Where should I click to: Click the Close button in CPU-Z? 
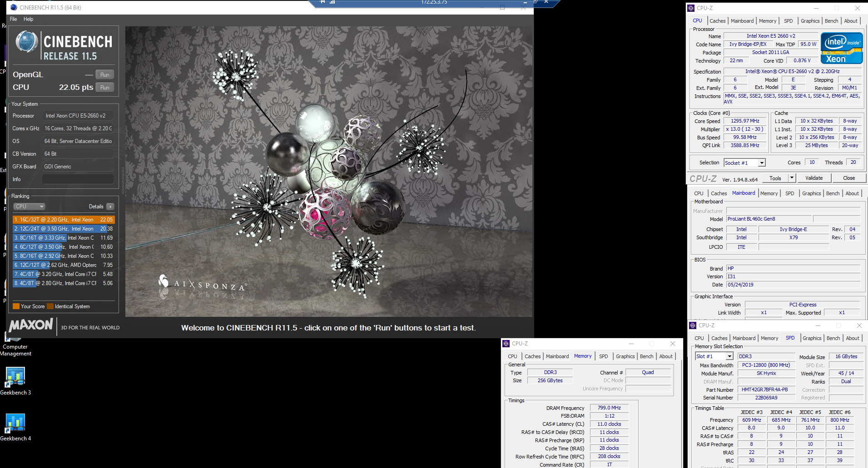tap(849, 178)
